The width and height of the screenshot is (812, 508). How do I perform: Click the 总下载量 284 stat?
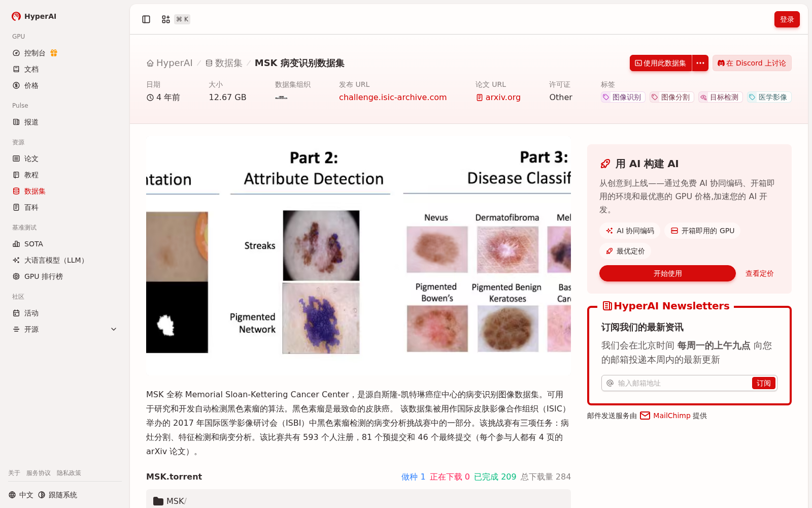[546, 477]
